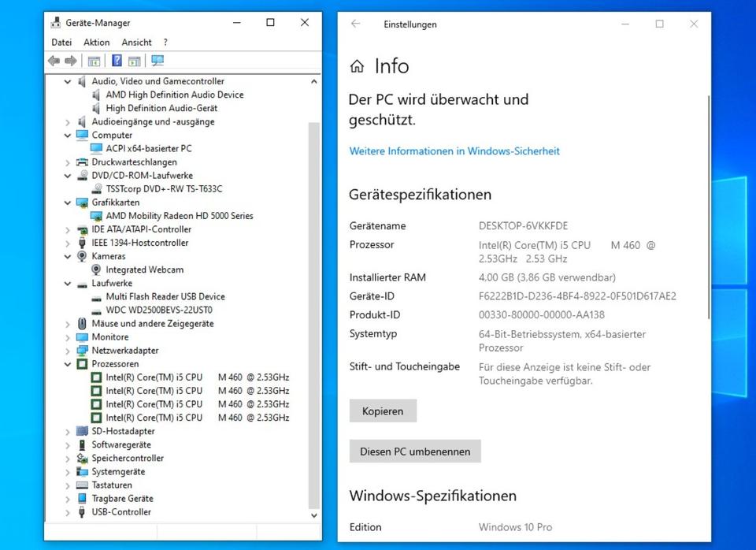The width and height of the screenshot is (756, 550).
Task: Expand the Mäuse und andere Zeigegeräte node
Action: 68,324
